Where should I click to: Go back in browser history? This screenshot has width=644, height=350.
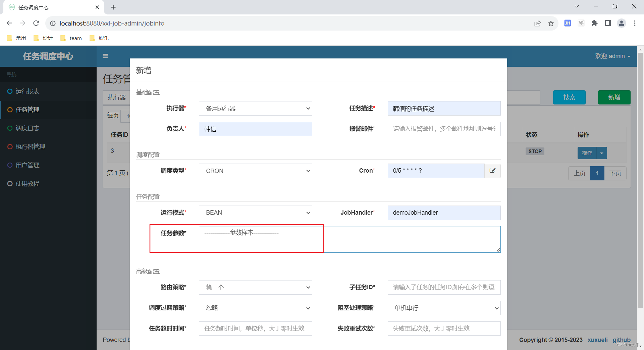click(x=9, y=23)
